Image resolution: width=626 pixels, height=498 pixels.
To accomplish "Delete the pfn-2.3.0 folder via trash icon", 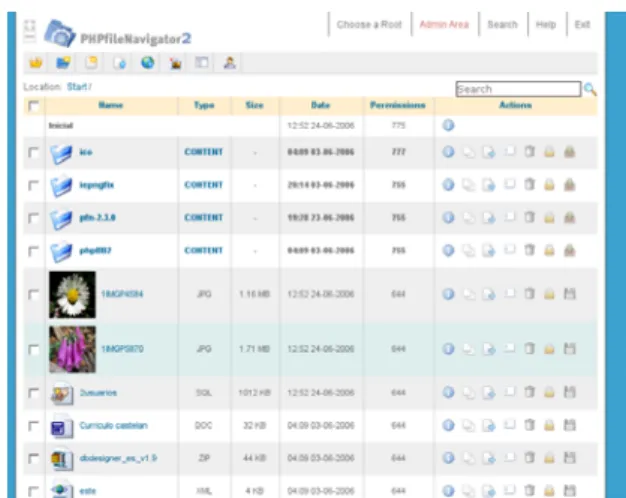I will [529, 217].
